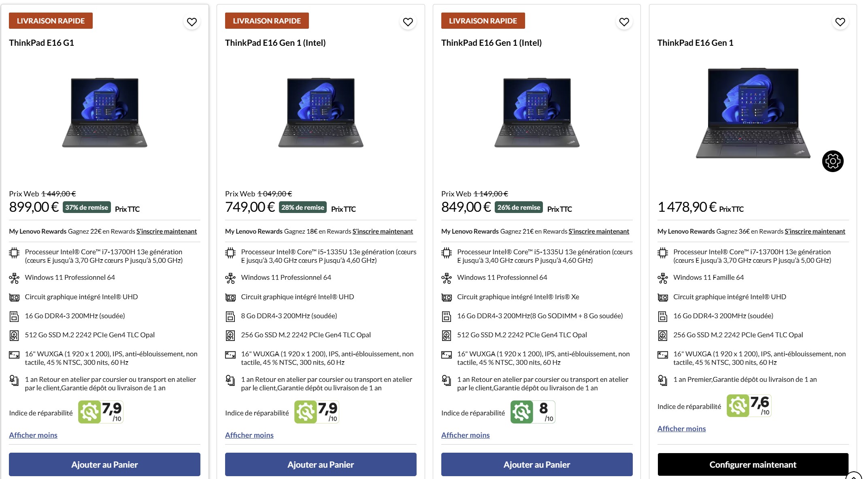The height and width of the screenshot is (479, 868).
Task: Add the 849€ ThinkPad to the cart
Action: [x=537, y=464]
